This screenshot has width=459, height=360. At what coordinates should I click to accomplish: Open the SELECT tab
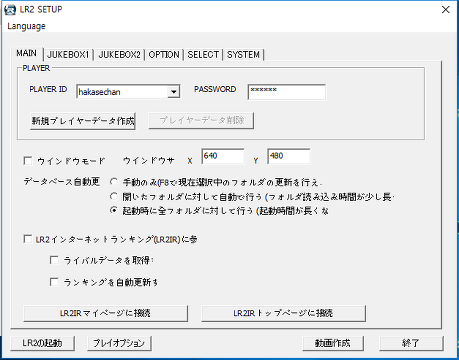point(203,55)
